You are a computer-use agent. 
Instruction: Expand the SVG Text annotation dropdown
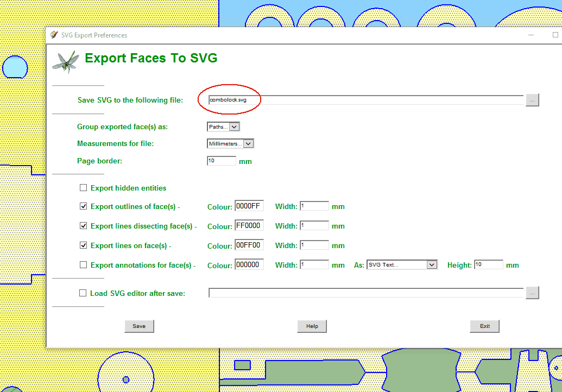pyautogui.click(x=432, y=265)
